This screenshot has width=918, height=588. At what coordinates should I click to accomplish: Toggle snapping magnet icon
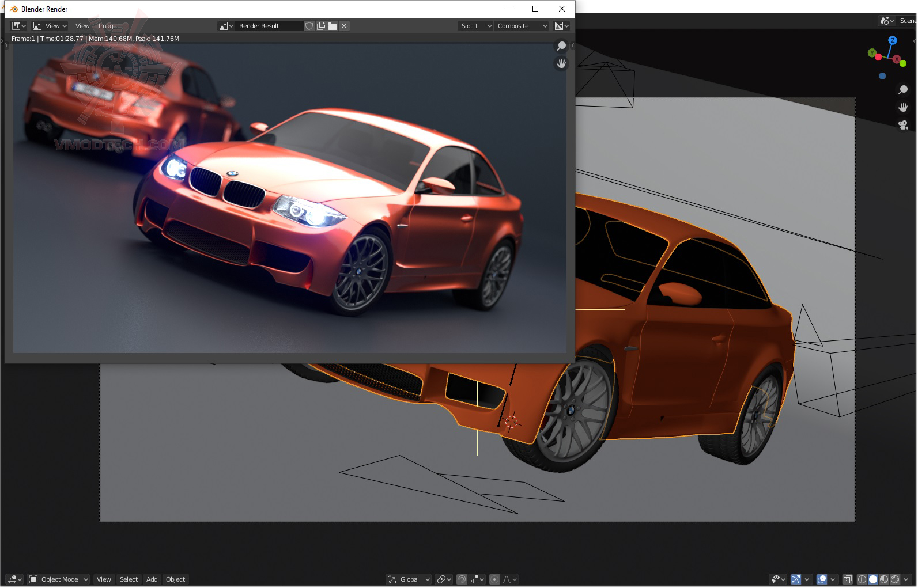pos(462,579)
